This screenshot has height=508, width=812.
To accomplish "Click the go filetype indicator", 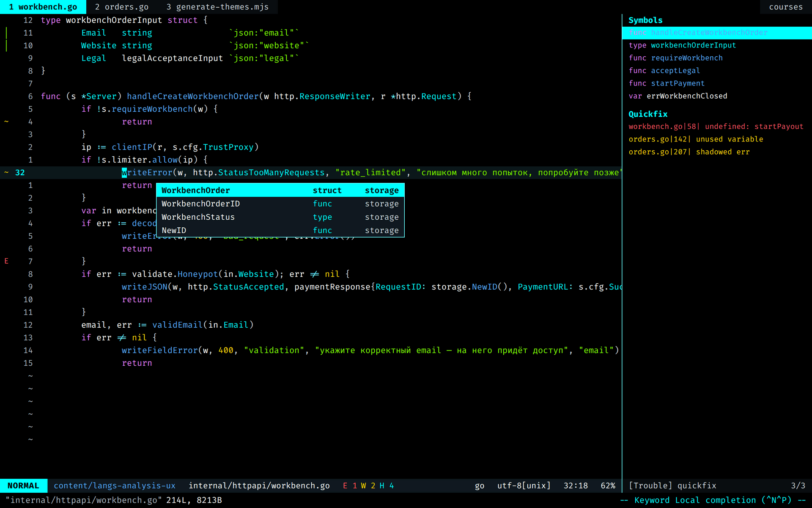I will (480, 486).
